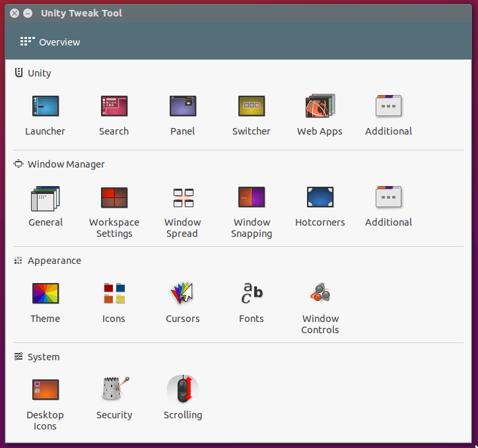Open the Hotcorners settings icon
The height and width of the screenshot is (448, 478).
320,197
